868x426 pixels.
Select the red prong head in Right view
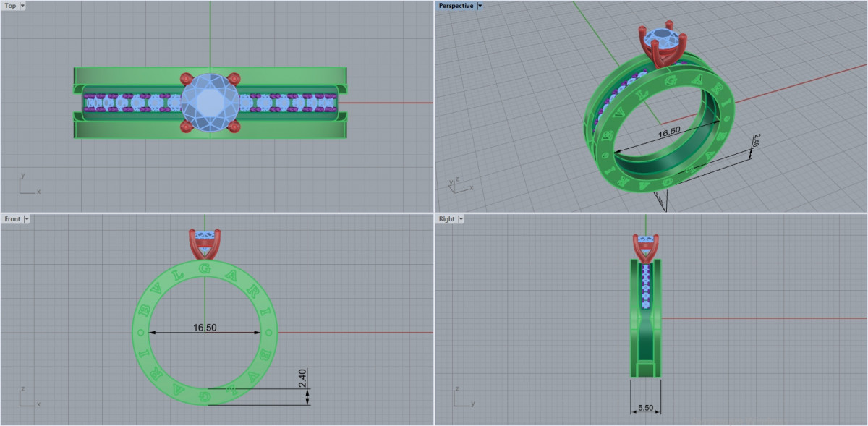(645, 248)
